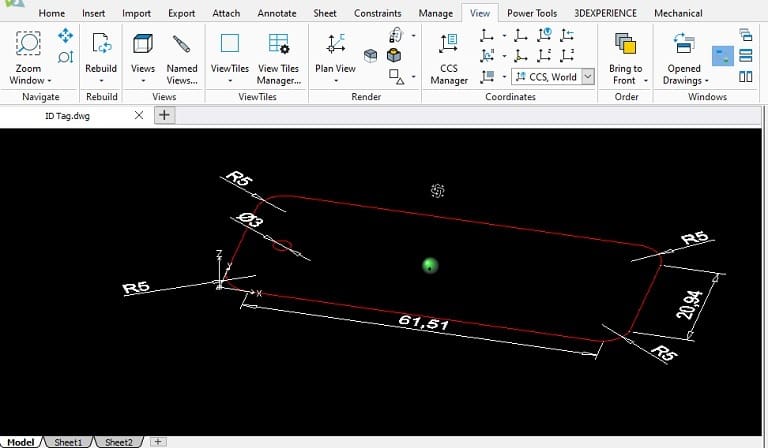
Task: Click the Rebuild drawing icon
Action: pos(101,43)
